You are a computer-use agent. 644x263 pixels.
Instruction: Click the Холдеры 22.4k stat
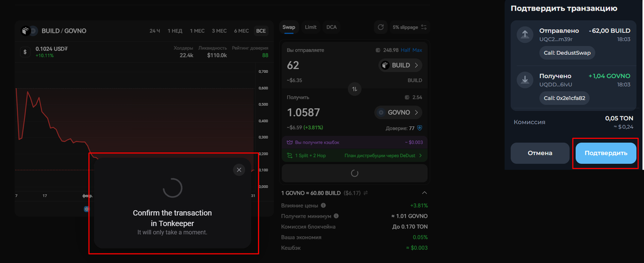pyautogui.click(x=183, y=52)
